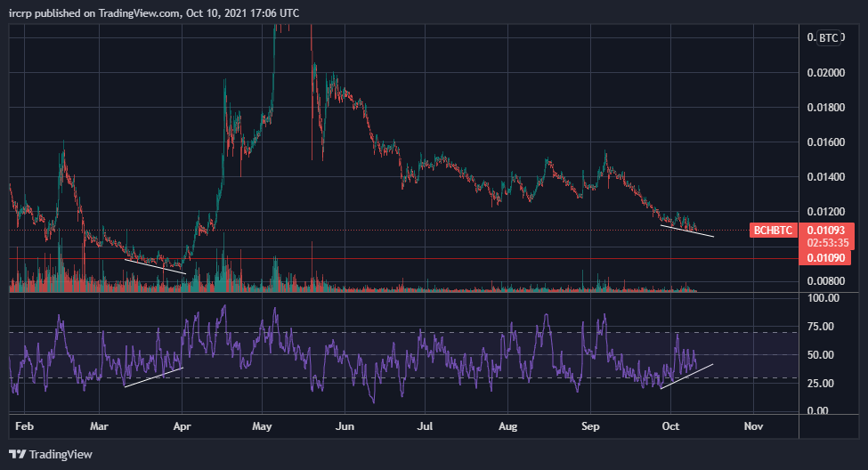Click the Jun time axis label
868x470 pixels.
tap(345, 426)
